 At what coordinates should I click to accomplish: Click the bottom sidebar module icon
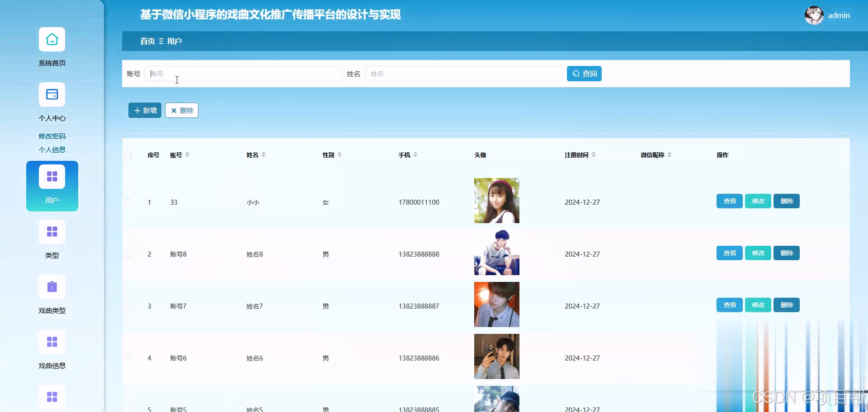click(52, 397)
